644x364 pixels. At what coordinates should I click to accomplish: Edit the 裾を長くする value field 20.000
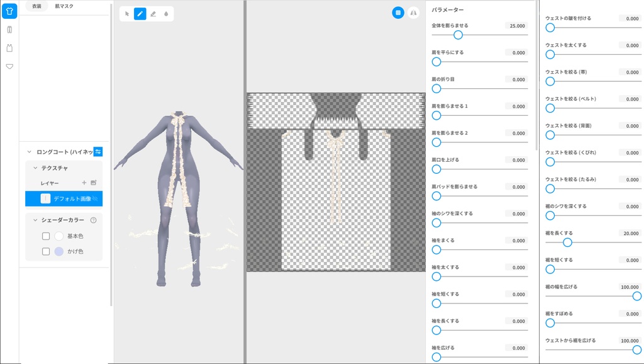point(630,233)
